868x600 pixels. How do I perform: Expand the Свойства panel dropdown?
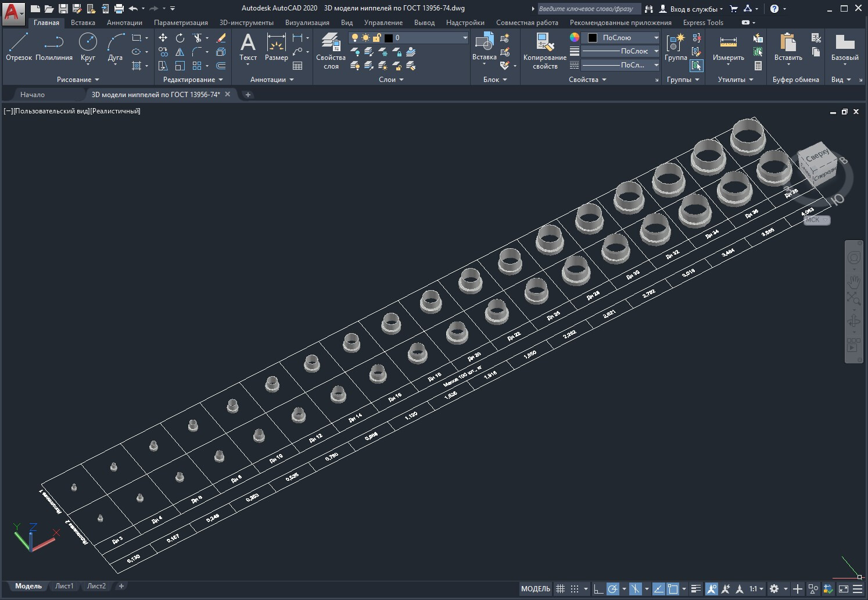click(x=587, y=80)
